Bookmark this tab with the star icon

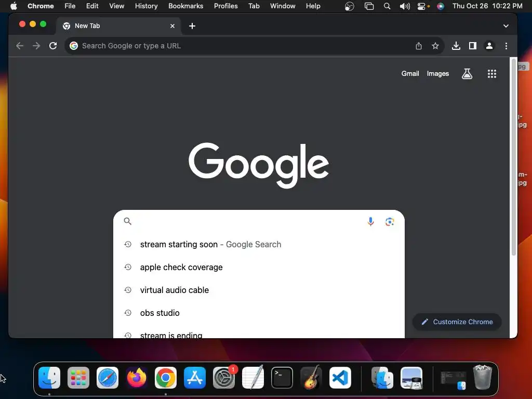[435, 46]
